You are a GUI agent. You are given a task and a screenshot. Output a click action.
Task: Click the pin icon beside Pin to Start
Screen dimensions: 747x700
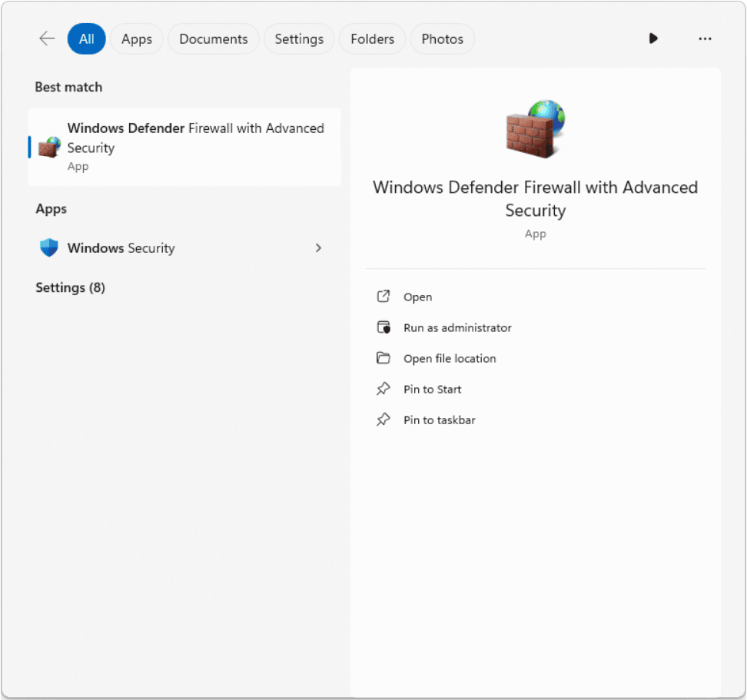(384, 389)
